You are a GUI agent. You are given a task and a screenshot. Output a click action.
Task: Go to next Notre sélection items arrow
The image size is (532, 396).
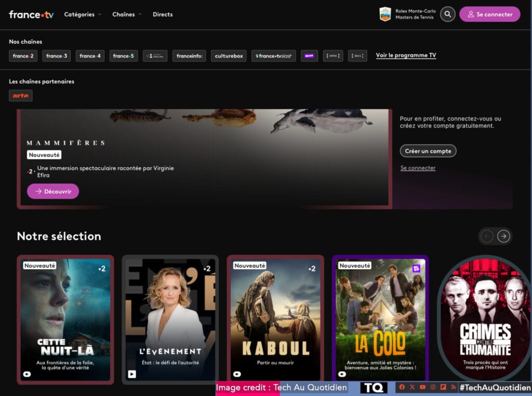[504, 236]
